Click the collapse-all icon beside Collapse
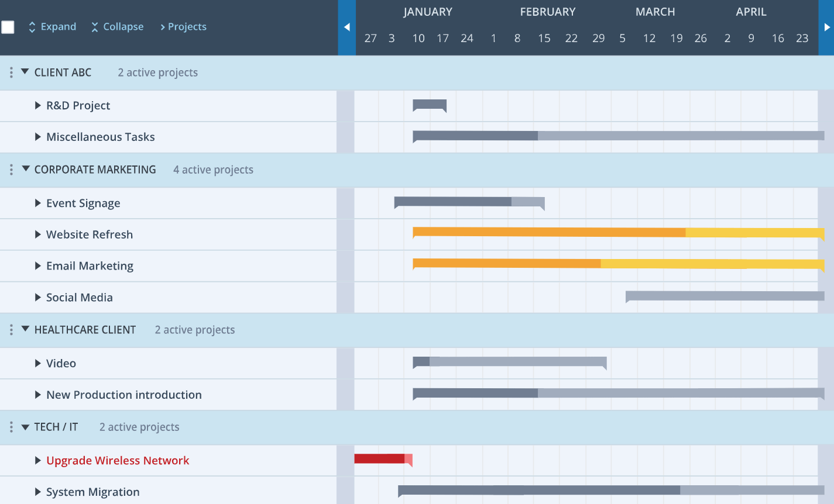Screen dimensions: 834x504 94,26
